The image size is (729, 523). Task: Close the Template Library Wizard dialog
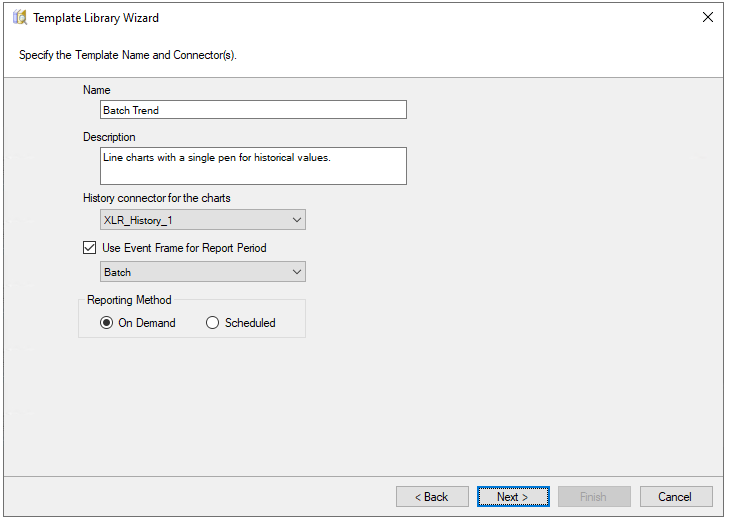[x=708, y=18]
